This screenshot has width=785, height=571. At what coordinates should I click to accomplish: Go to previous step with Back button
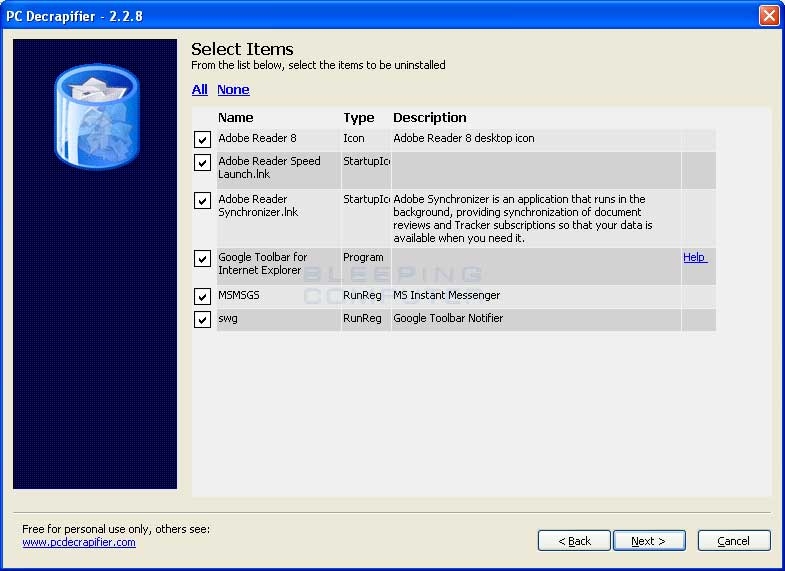[x=574, y=541]
